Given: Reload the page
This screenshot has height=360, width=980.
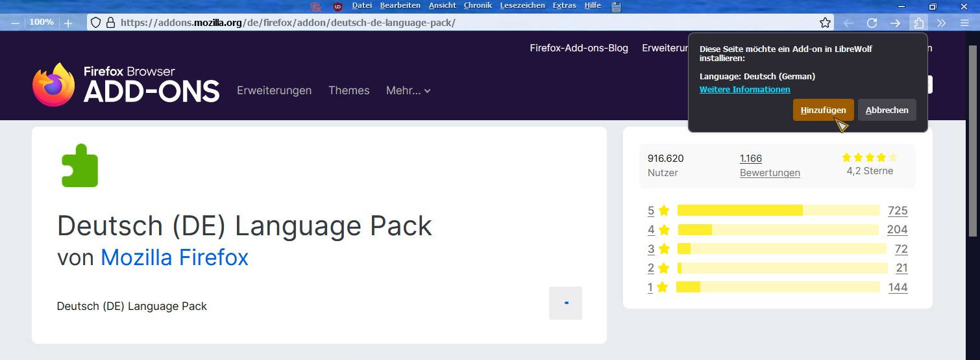Looking at the screenshot, I should [872, 23].
